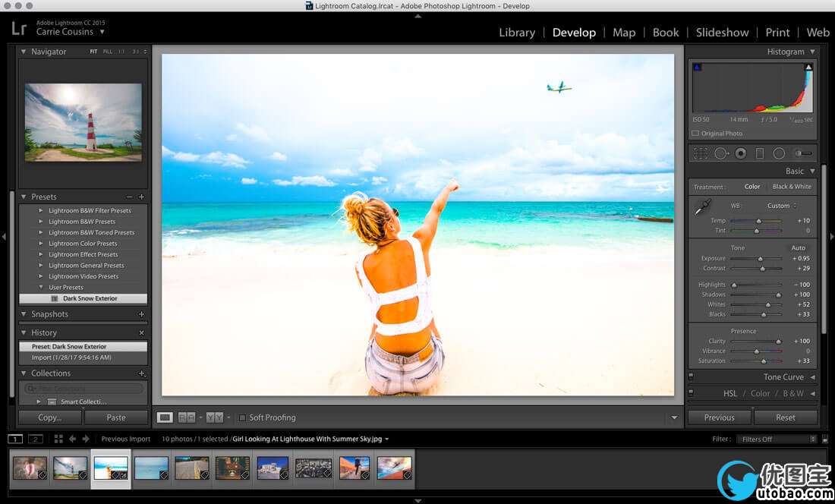Viewport: 835px width, 504px height.
Task: Click the Copy... button
Action: coord(50,417)
